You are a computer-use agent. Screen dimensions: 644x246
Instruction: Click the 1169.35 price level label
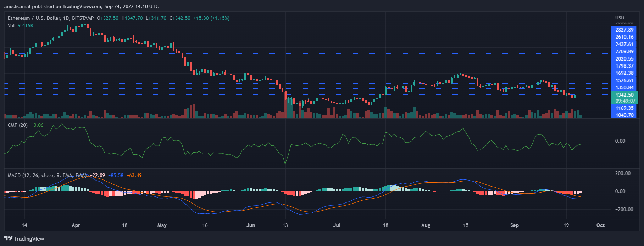(624, 108)
